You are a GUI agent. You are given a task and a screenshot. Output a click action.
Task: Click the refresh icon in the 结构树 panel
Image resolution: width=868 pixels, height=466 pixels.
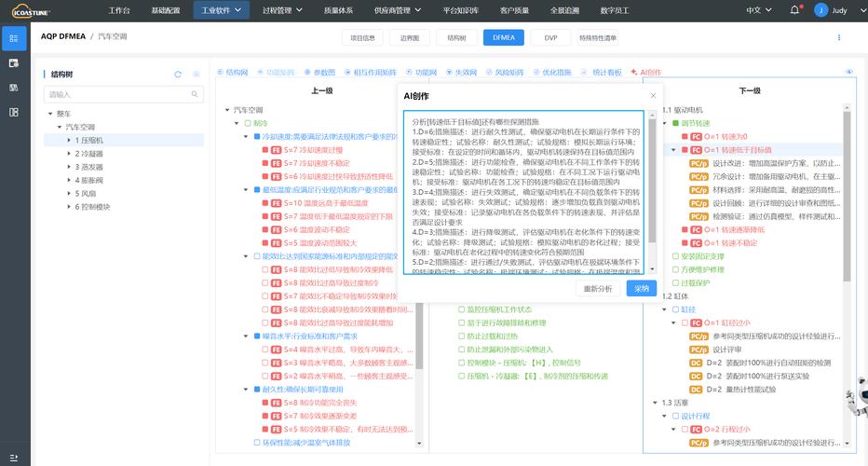click(178, 75)
